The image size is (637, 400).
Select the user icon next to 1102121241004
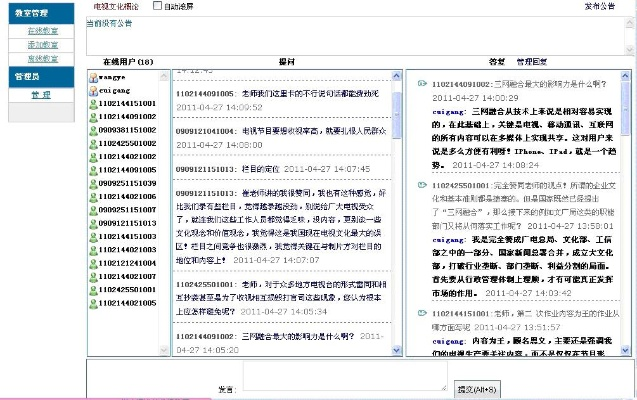(x=93, y=264)
